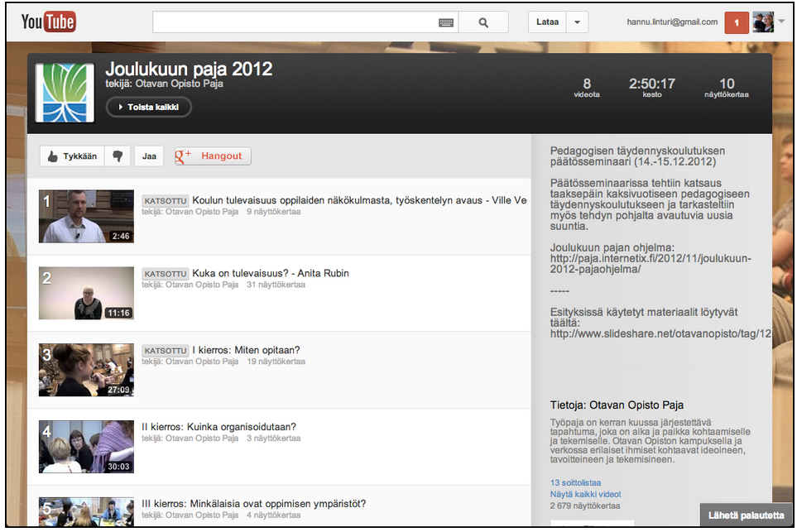The height and width of the screenshot is (532, 797).
Task: Open the "Näytä kaikki videot" link
Action: (x=585, y=494)
